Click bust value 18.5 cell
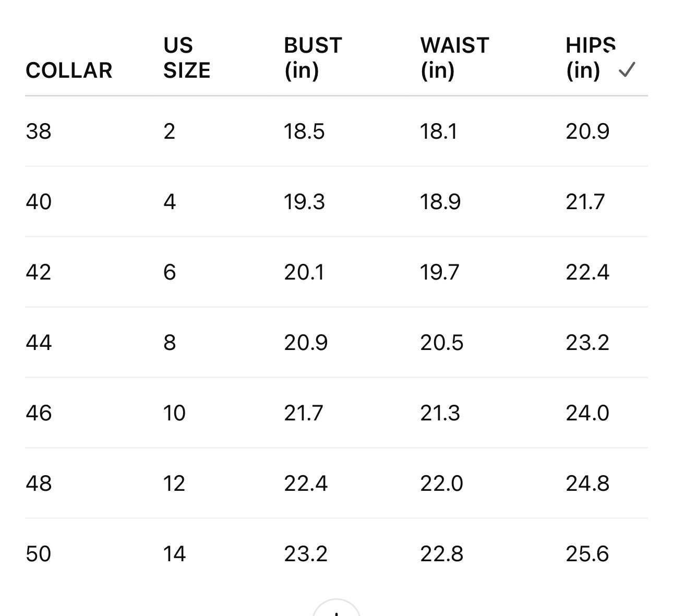Image resolution: width=673 pixels, height=616 pixels. coord(304,131)
